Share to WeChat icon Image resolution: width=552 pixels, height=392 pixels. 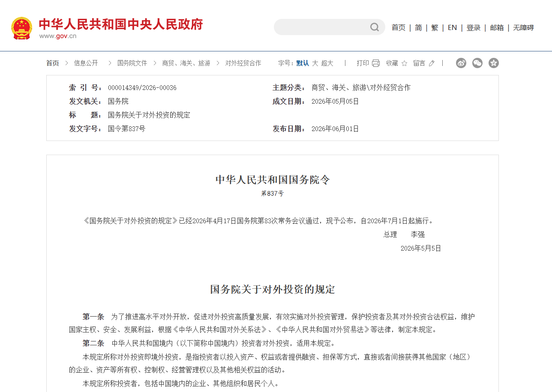[477, 63]
